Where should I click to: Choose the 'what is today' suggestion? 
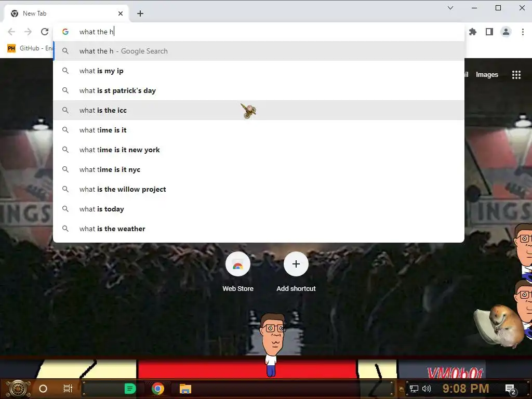[x=259, y=209]
